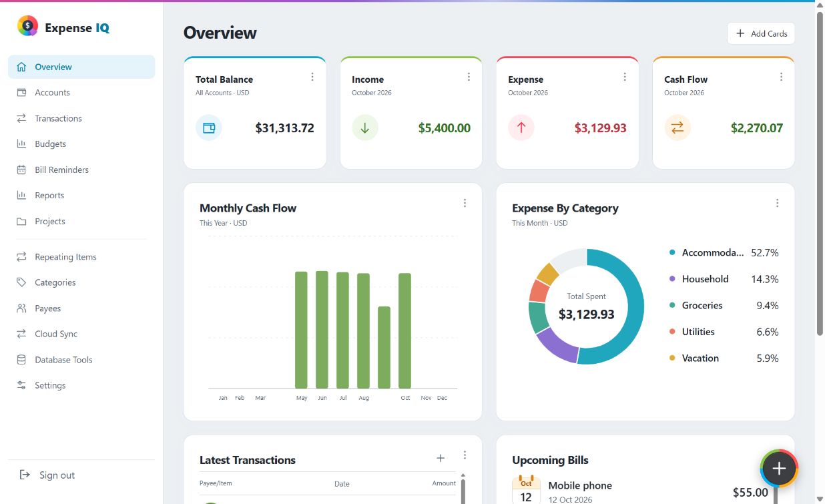Screen dimensions: 825x504
Task: Go to the Overview page
Action: [x=81, y=67]
